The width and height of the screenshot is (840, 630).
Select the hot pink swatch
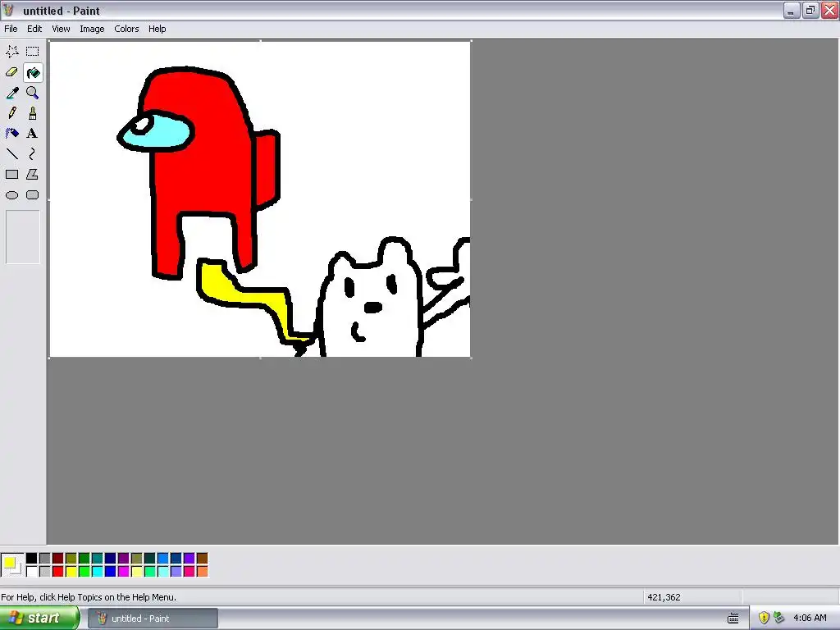click(189, 572)
